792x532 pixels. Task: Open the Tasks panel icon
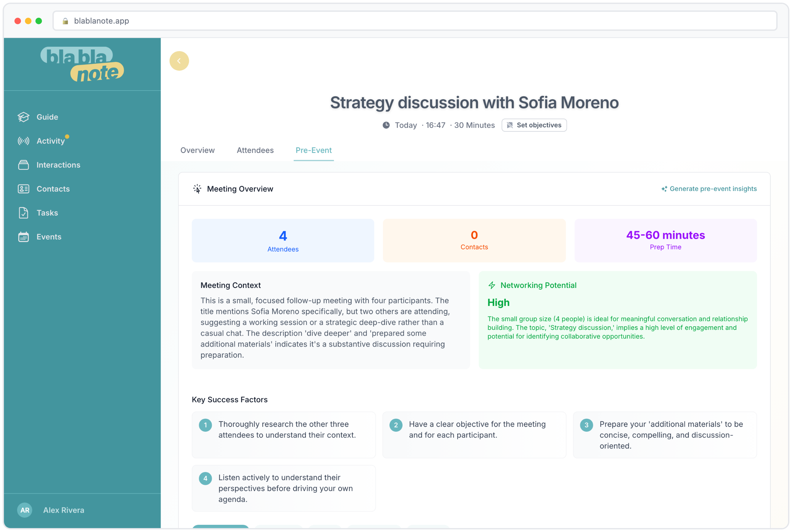(x=23, y=213)
